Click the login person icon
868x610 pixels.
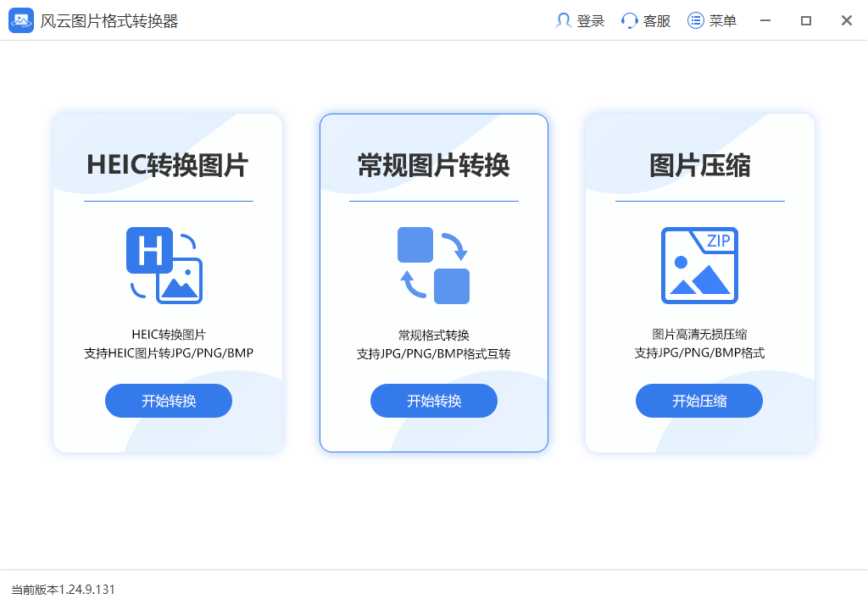click(564, 20)
